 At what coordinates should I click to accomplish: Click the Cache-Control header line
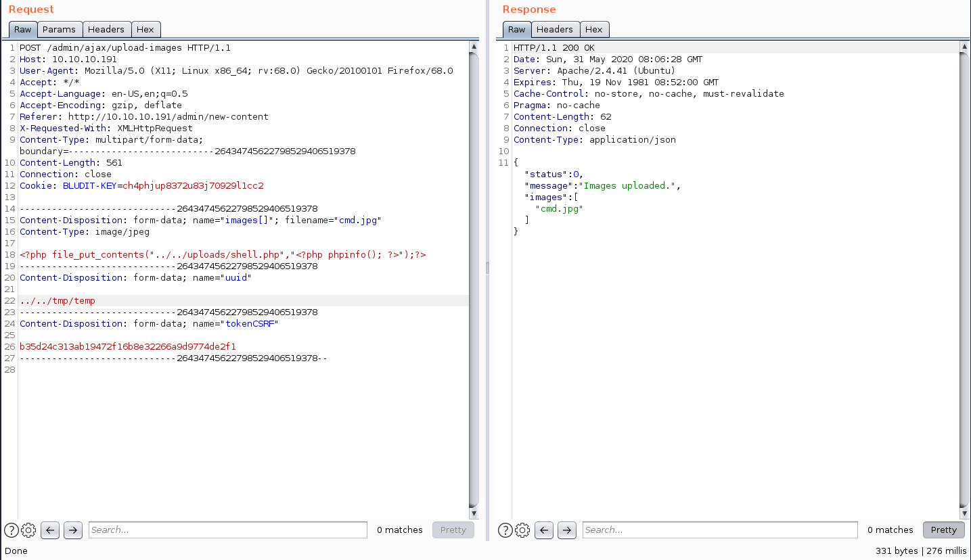click(649, 94)
